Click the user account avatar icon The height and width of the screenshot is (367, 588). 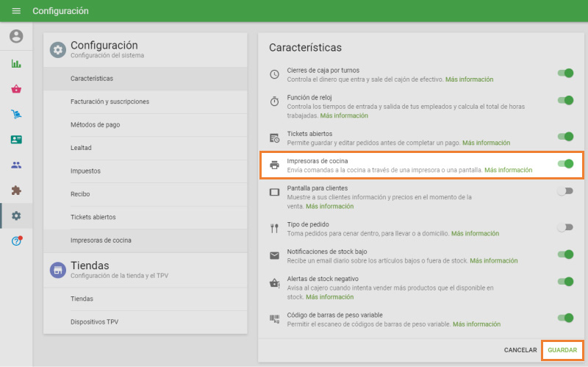point(16,36)
